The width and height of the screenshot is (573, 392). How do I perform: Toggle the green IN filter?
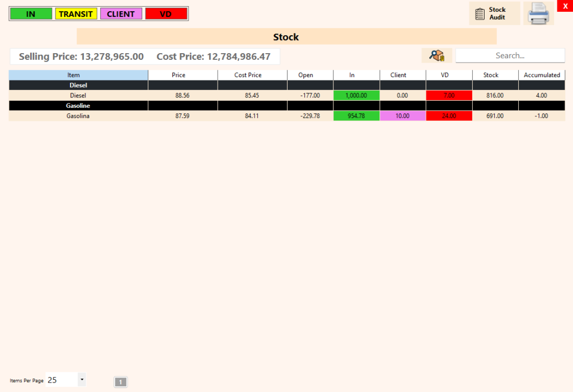click(31, 13)
